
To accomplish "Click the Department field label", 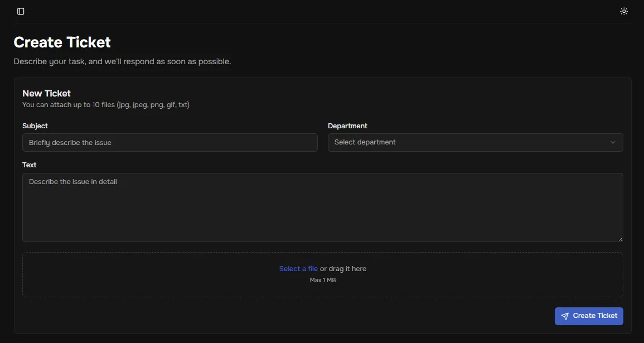I will (x=347, y=126).
